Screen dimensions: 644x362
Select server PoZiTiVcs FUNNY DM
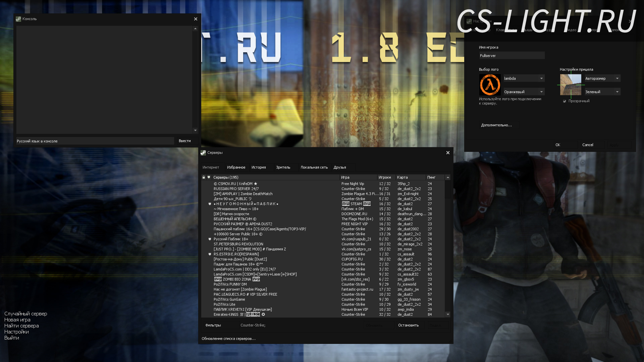(323, 284)
